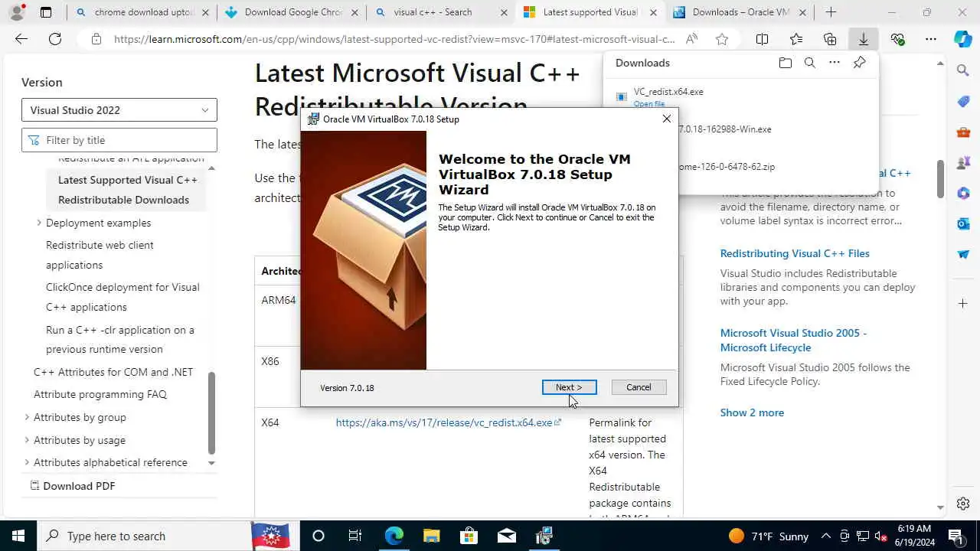980x551 pixels.
Task: Open more options in Downloads panel
Action: point(834,63)
